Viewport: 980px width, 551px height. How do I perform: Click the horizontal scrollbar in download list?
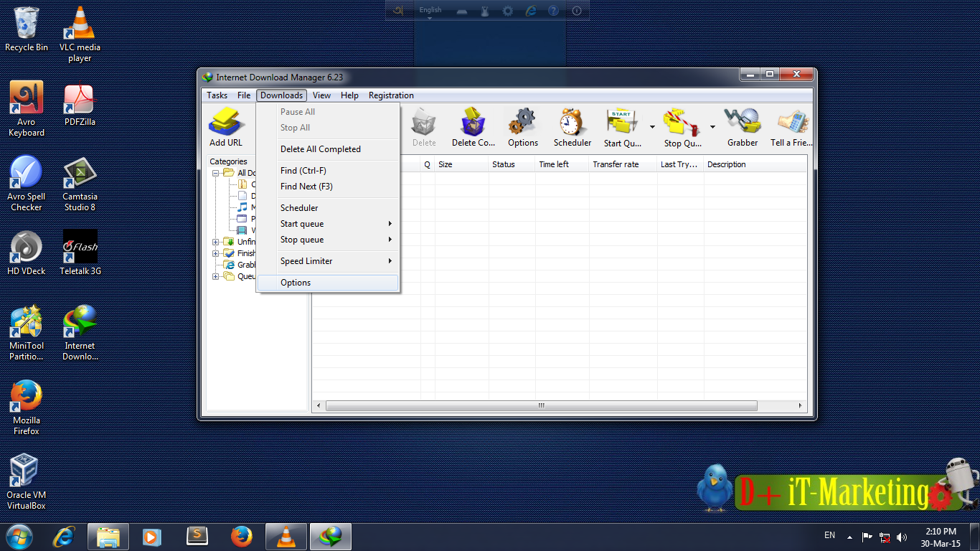(542, 406)
